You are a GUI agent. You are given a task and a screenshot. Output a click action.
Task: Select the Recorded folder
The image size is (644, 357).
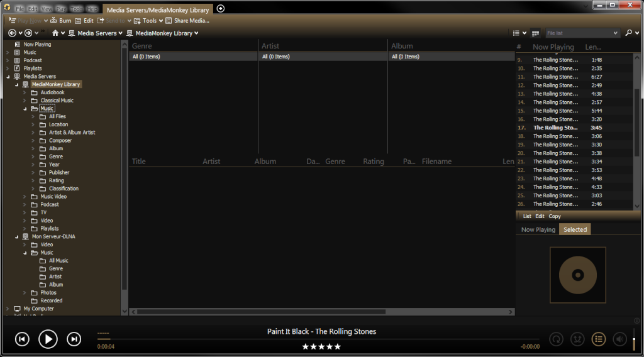tap(52, 300)
